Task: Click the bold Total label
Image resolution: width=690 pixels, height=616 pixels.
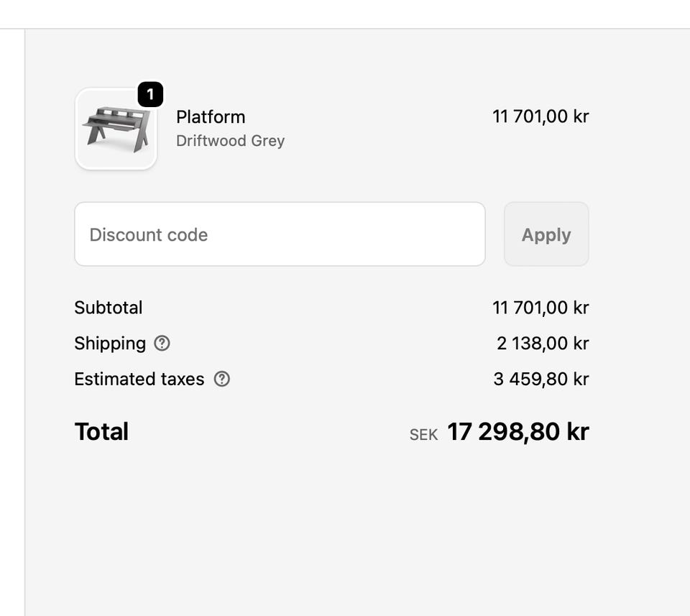Action: pyautogui.click(x=101, y=431)
